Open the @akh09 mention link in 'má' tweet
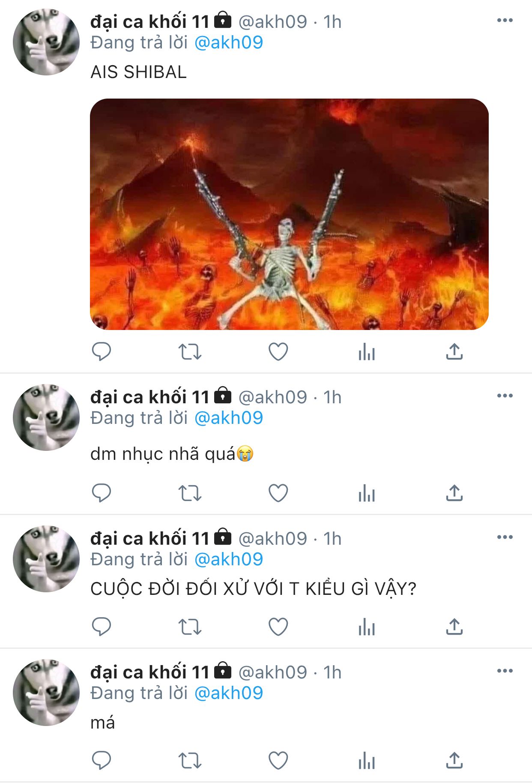 tap(229, 693)
